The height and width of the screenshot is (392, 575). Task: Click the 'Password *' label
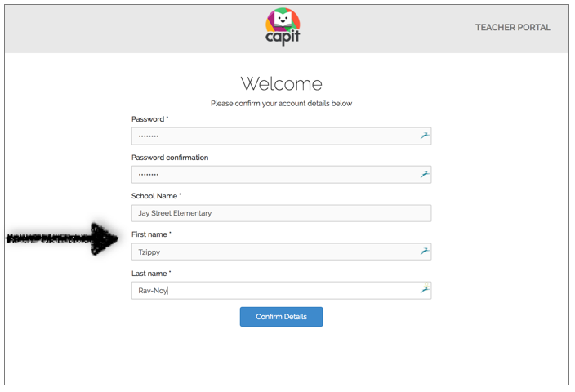[149, 119]
